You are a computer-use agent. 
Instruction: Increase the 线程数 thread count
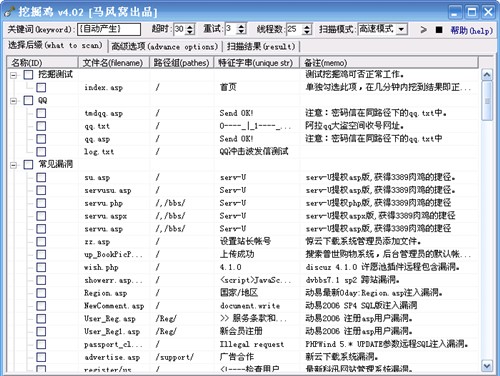(x=307, y=26)
